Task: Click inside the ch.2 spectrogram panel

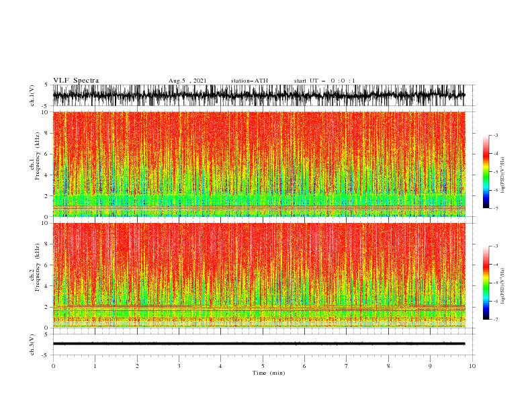Action: point(259,275)
